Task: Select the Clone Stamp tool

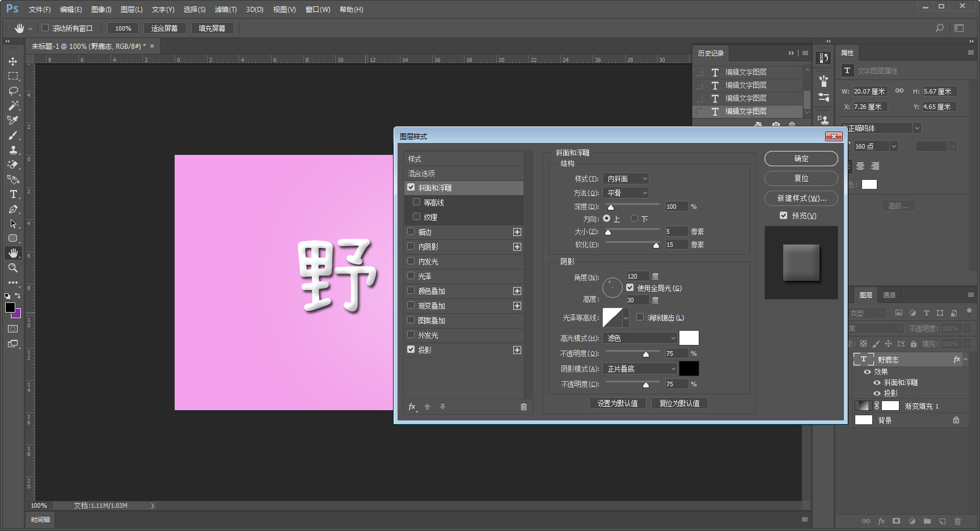Action: point(13,150)
